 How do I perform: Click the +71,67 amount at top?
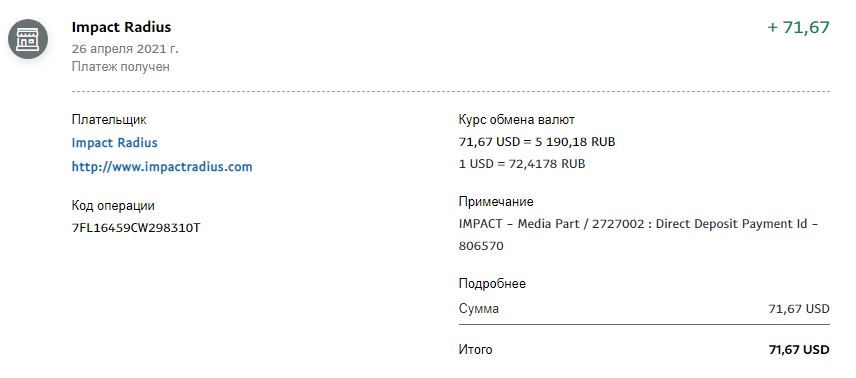(798, 27)
